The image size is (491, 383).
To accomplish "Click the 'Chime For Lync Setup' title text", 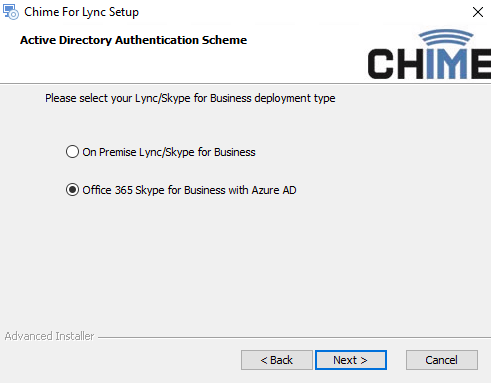I will point(81,12).
